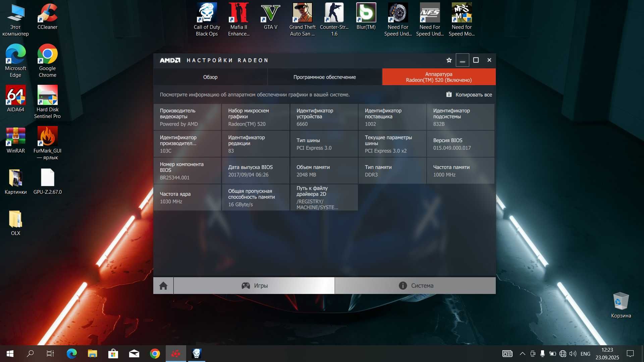The image size is (644, 362).
Task: Select the Need for Speed Mo... icon
Action: click(x=462, y=19)
